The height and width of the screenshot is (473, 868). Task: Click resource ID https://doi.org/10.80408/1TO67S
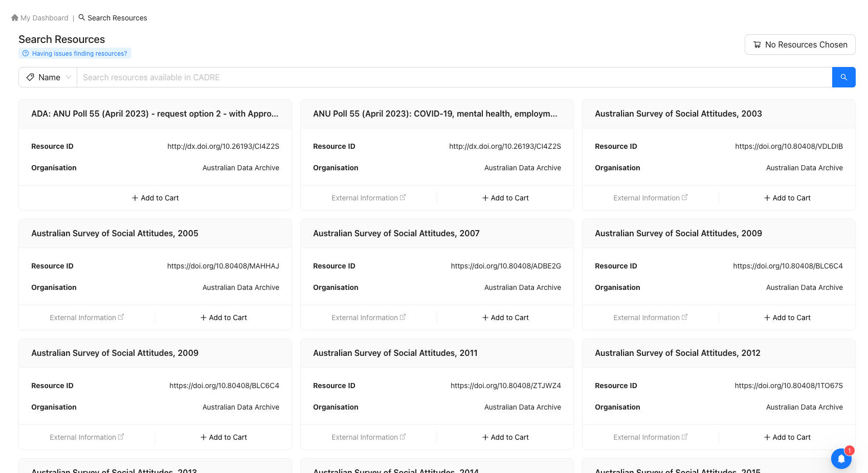tap(789, 386)
